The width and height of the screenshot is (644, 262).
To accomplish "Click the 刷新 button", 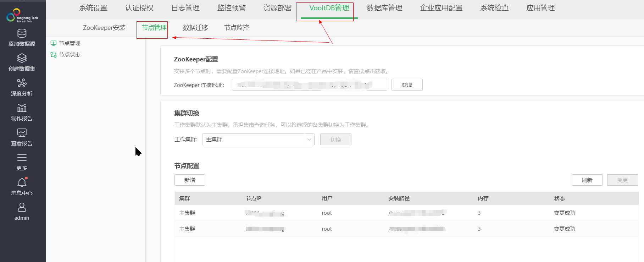I will 587,180.
